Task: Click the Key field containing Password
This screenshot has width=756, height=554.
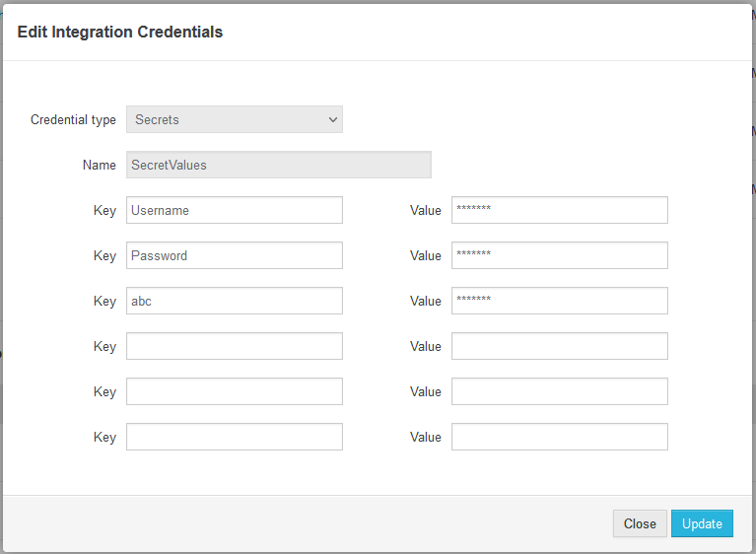Action: click(234, 255)
